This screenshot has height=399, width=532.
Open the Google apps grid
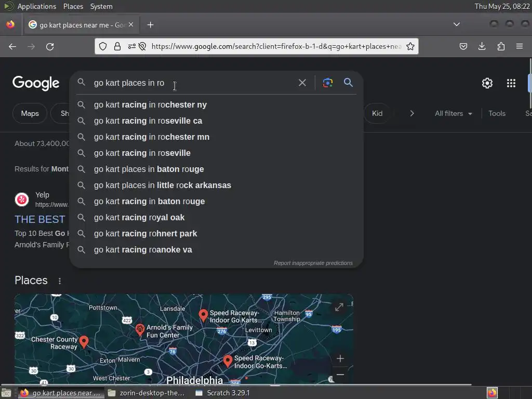tap(511, 83)
